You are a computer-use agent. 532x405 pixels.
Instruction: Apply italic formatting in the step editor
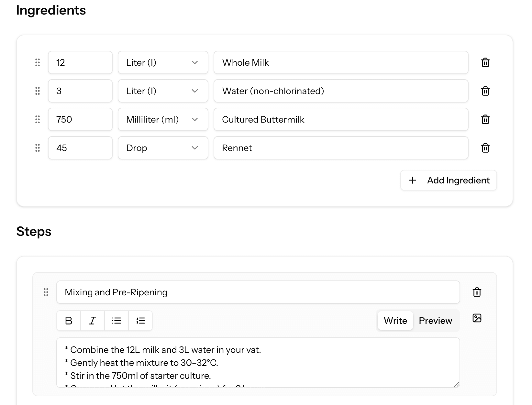(x=92, y=321)
